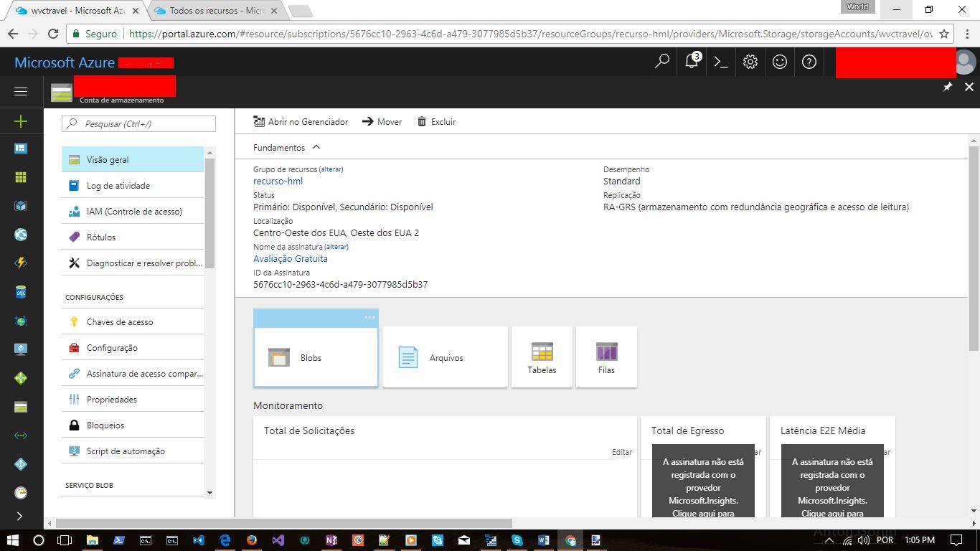Open the notifications bell with badge
The width and height of the screenshot is (980, 551).
point(692,62)
